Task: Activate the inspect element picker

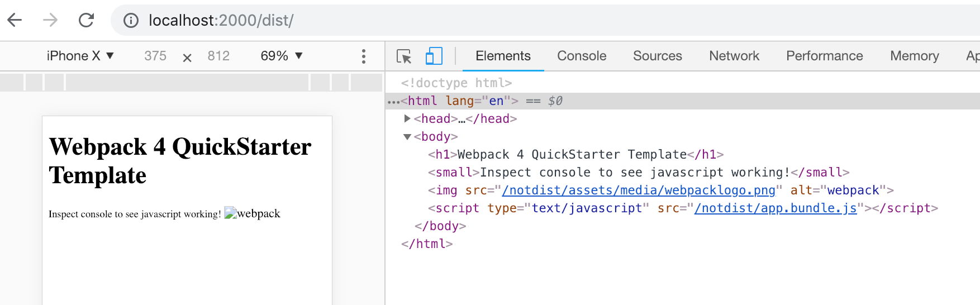Action: (x=403, y=56)
